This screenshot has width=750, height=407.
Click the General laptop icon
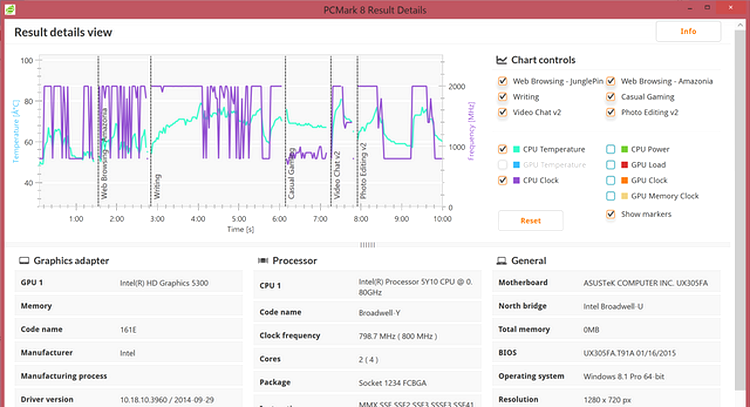pos(501,261)
